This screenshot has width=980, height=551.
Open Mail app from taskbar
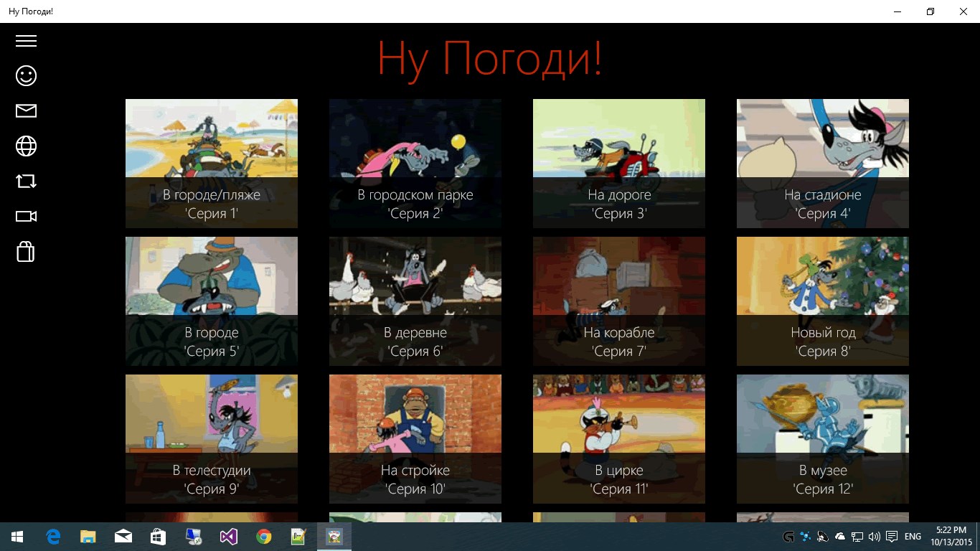pos(123,537)
